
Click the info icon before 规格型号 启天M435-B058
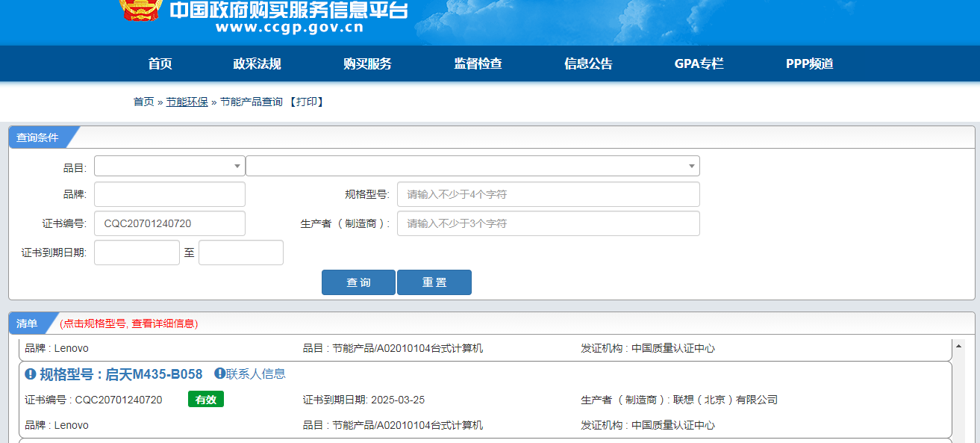tap(30, 374)
